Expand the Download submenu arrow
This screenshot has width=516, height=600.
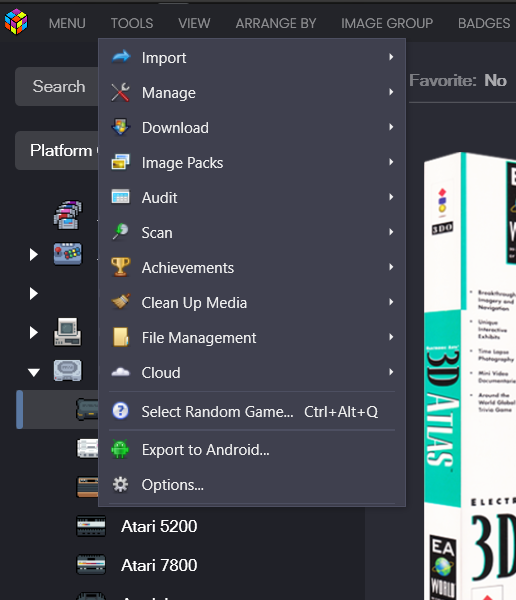[x=391, y=127]
